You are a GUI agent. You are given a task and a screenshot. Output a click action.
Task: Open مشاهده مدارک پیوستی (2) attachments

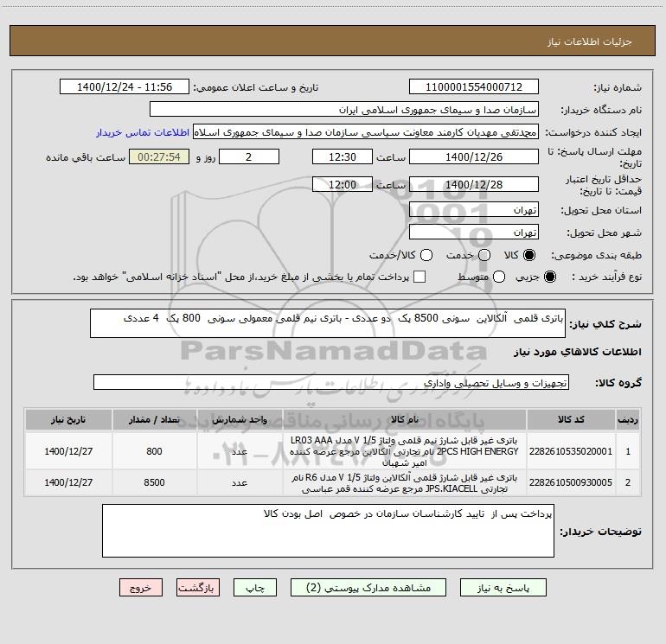[x=368, y=588]
